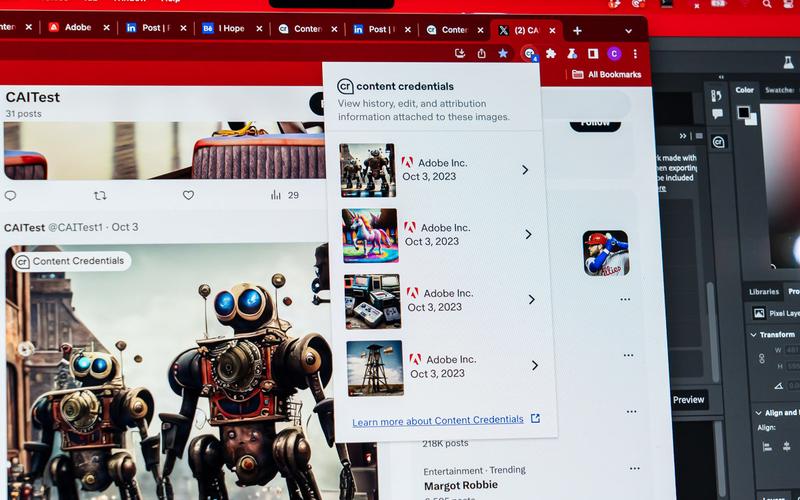The image size is (800, 500).
Task: Click Learn more about Content Credentials link
Action: click(x=438, y=420)
